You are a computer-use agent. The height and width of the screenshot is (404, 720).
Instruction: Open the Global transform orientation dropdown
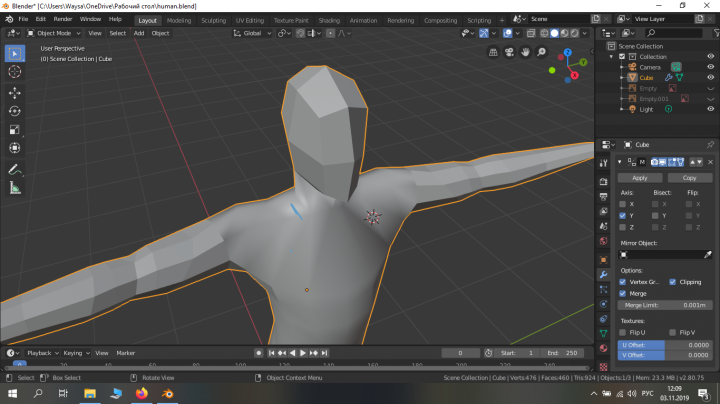tap(252, 33)
